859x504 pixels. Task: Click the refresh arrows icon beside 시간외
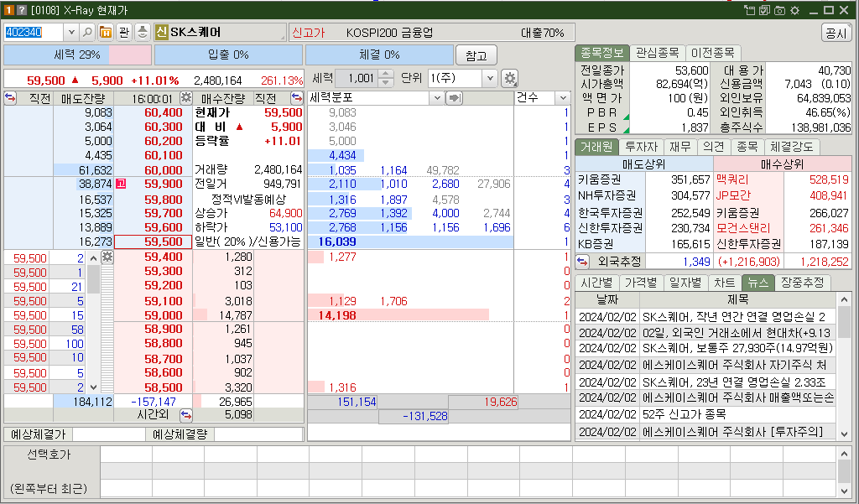click(x=185, y=416)
